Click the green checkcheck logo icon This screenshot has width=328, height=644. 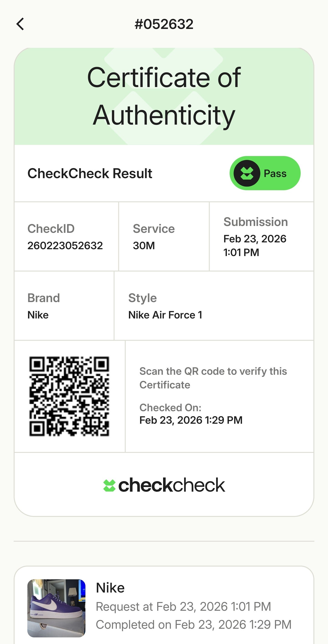(109, 485)
